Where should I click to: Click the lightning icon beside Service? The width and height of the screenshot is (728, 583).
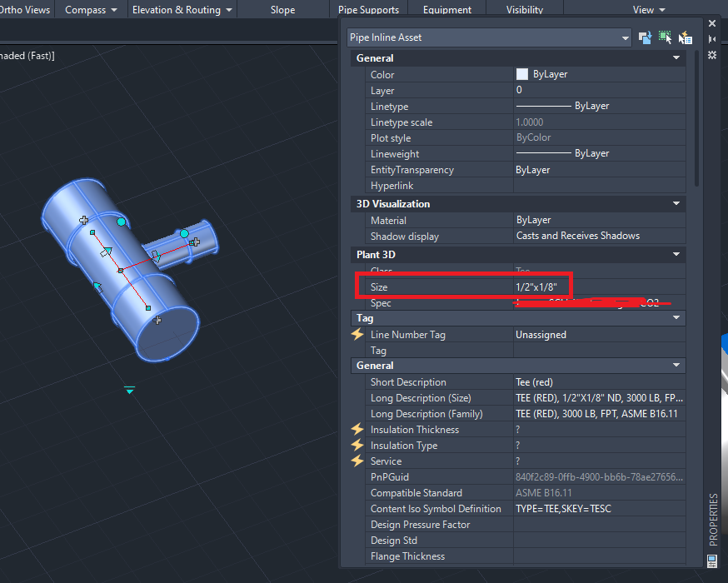click(x=357, y=461)
